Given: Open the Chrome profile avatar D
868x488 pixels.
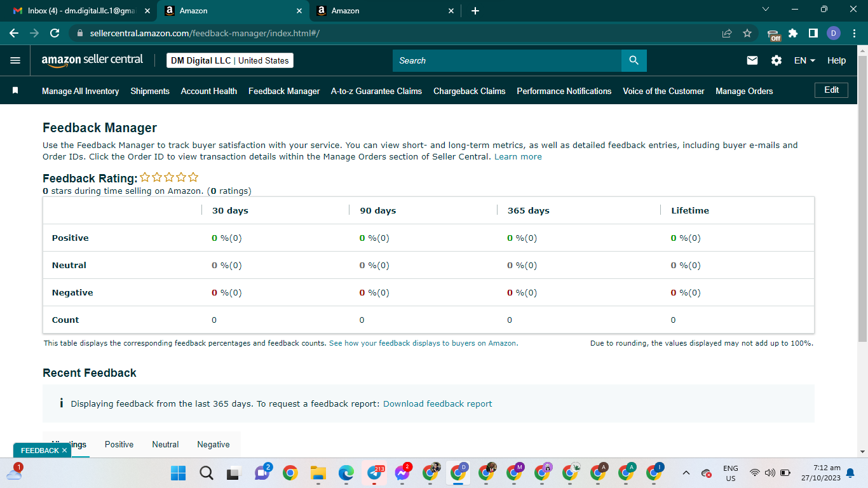Looking at the screenshot, I should (834, 33).
